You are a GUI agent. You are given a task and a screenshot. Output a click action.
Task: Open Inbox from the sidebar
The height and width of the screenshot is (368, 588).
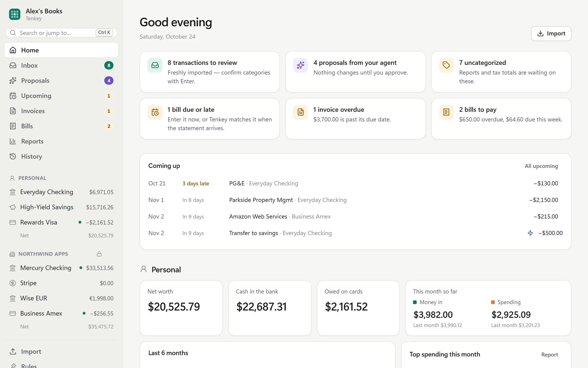(x=61, y=65)
